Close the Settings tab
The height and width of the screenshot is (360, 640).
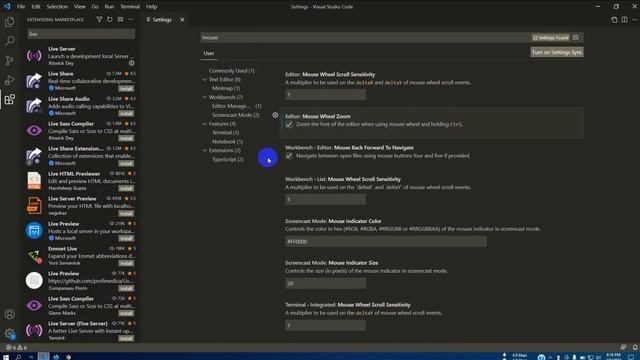(182, 20)
